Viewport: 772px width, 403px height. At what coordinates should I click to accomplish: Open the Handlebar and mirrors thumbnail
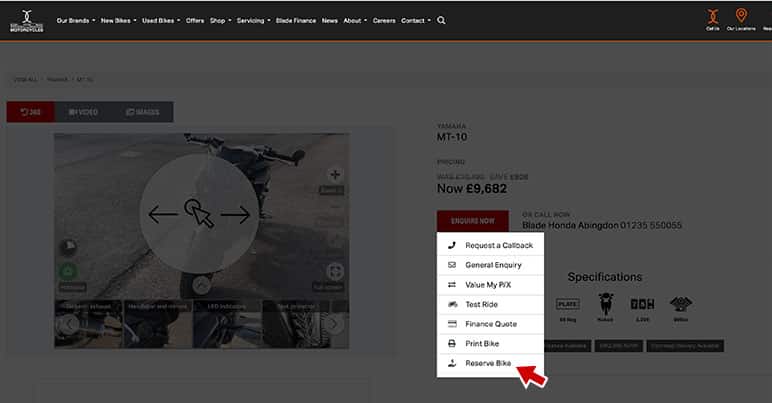pyautogui.click(x=157, y=324)
